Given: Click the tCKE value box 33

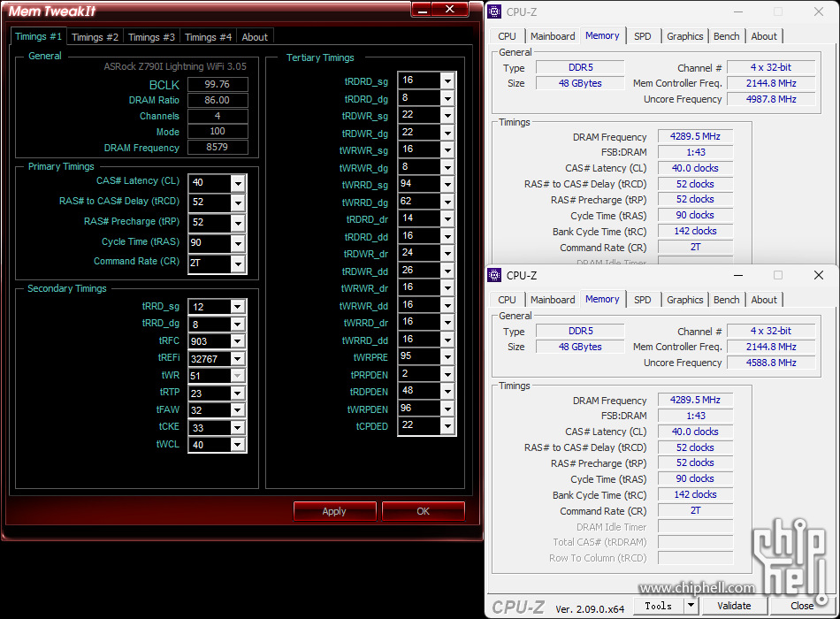Looking at the screenshot, I should click(x=210, y=427).
